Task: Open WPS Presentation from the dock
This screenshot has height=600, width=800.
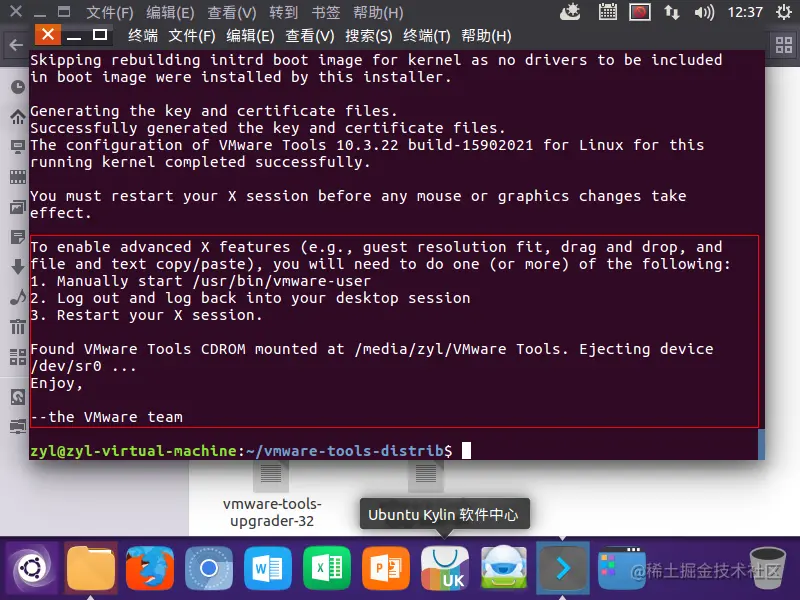Action: pyautogui.click(x=386, y=568)
